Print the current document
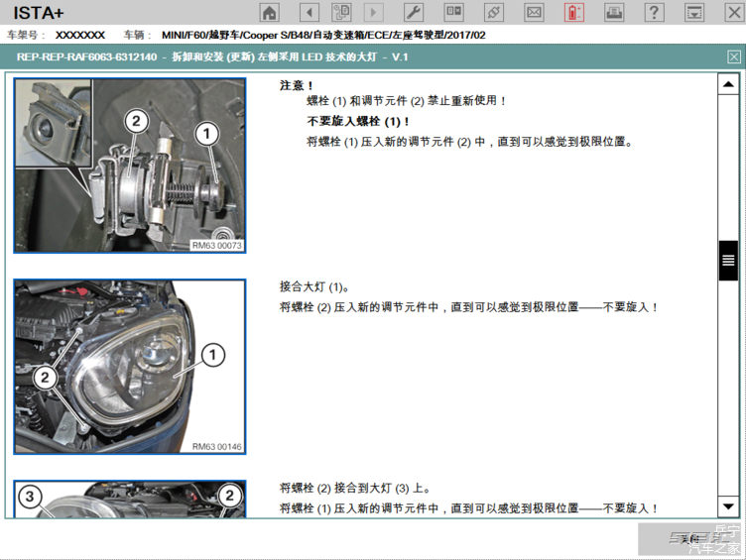Viewport: 746px width, 560px height. 614,12
